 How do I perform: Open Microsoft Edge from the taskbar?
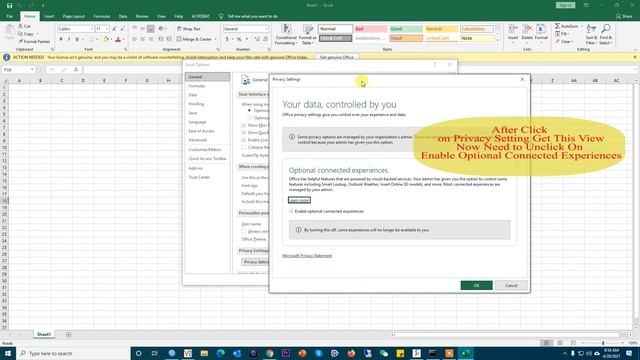(220, 353)
